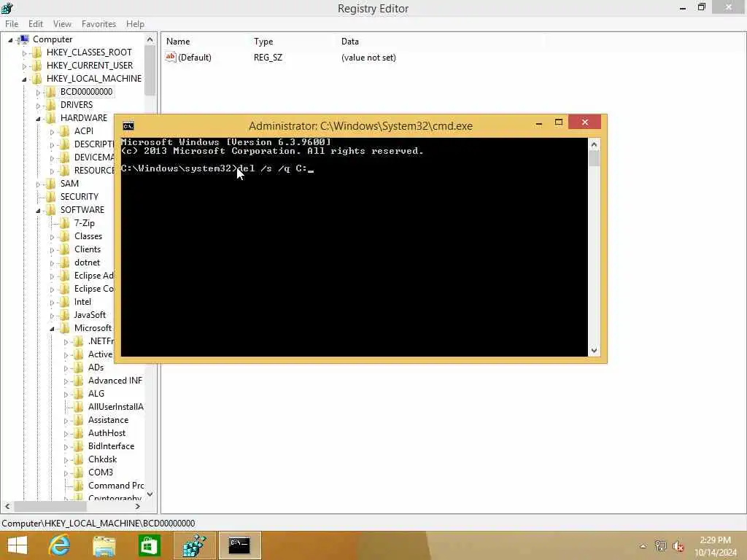Viewport: 747px width, 560px height.
Task: Open the Edit menu
Action: point(35,24)
